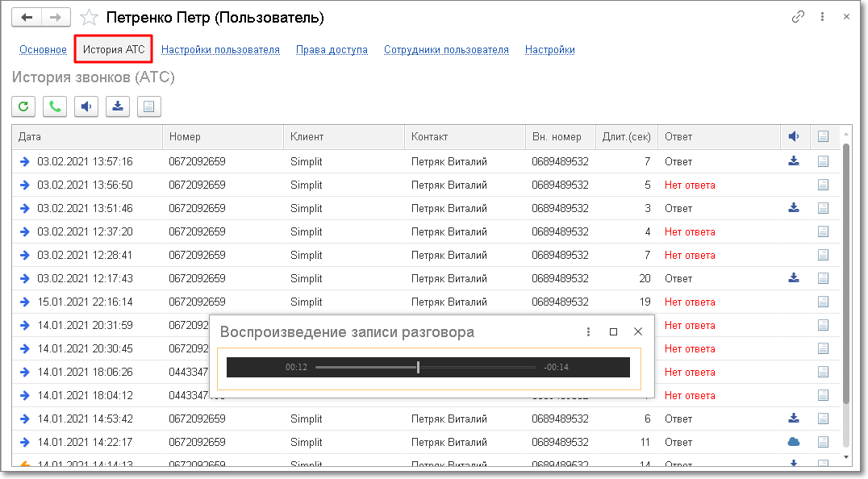Screen dimensions: 868x479
Task: Maximize the playback dialog window
Action: 613,331
